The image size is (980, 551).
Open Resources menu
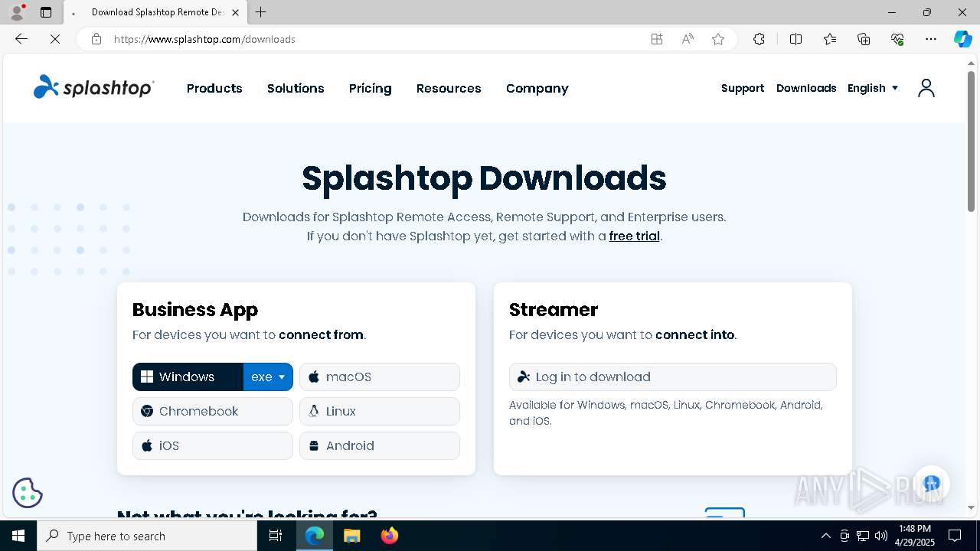[449, 88]
